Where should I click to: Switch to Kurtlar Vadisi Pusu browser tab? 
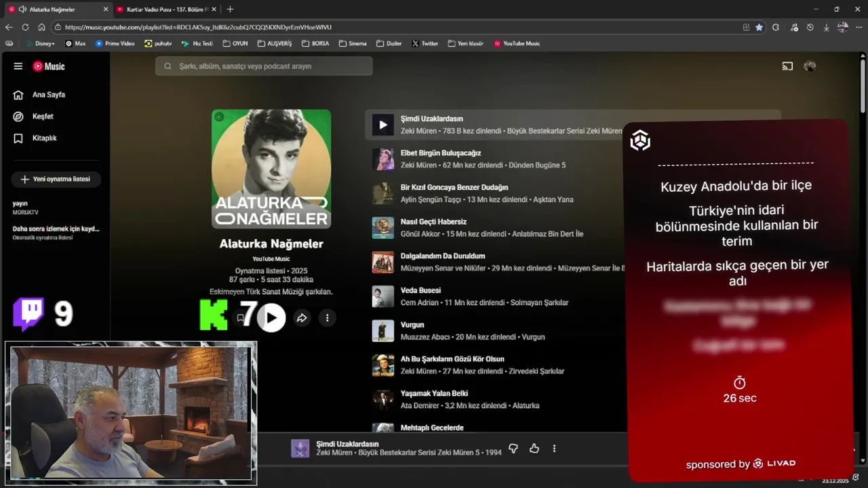pyautogui.click(x=166, y=9)
